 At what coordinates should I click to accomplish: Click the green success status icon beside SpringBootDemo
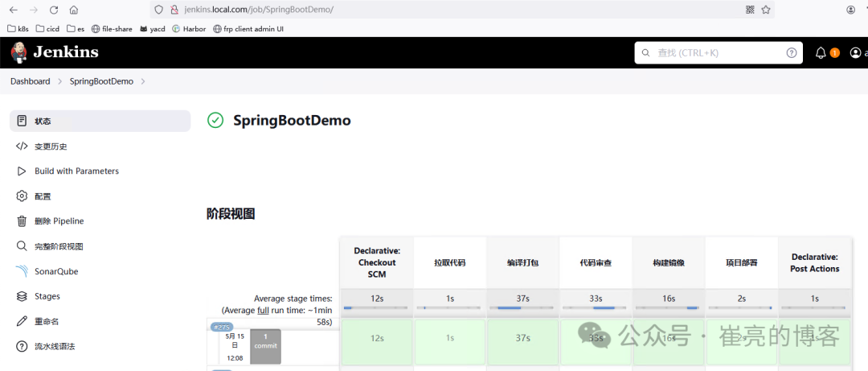(215, 120)
